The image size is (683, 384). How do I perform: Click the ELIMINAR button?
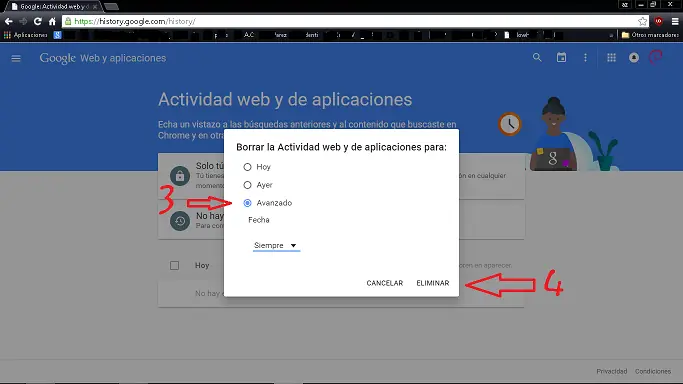click(433, 283)
